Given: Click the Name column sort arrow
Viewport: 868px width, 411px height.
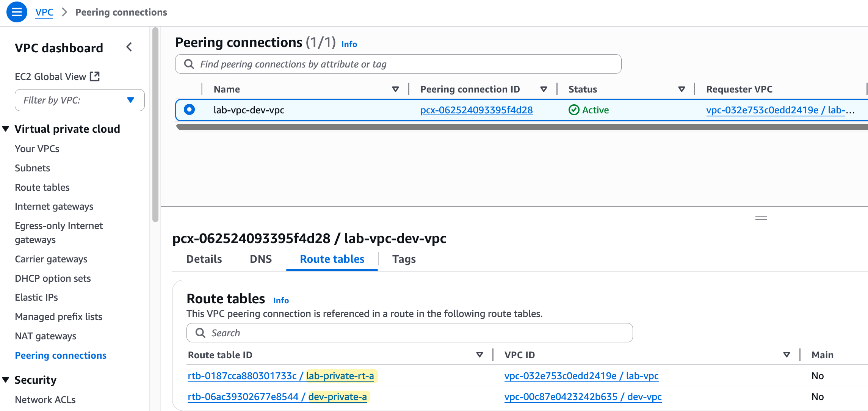Looking at the screenshot, I should (x=395, y=89).
